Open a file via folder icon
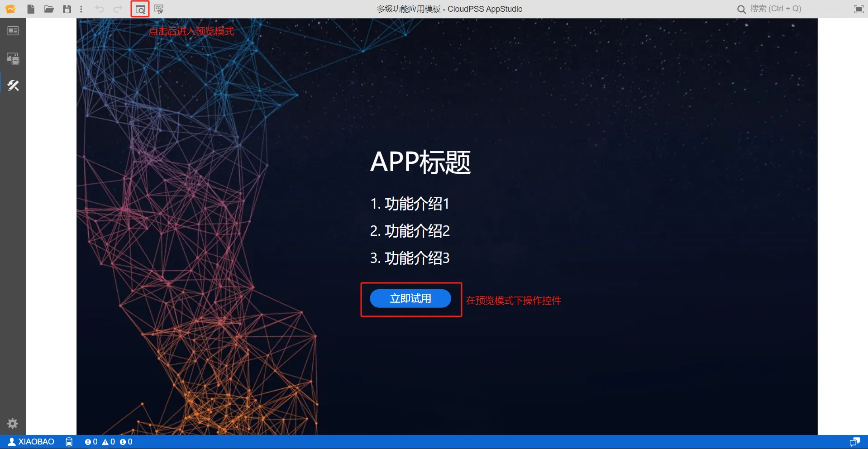 click(x=49, y=9)
